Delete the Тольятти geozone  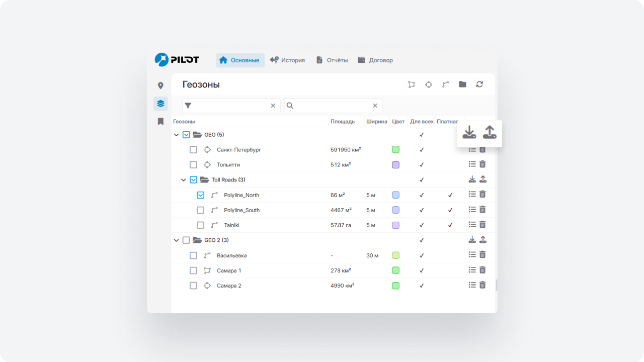coord(482,164)
